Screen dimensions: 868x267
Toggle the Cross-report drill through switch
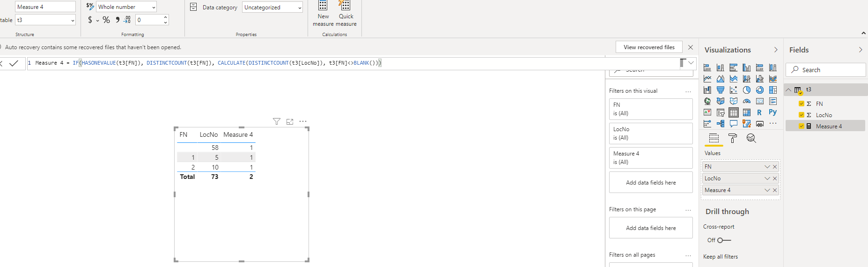coord(724,240)
